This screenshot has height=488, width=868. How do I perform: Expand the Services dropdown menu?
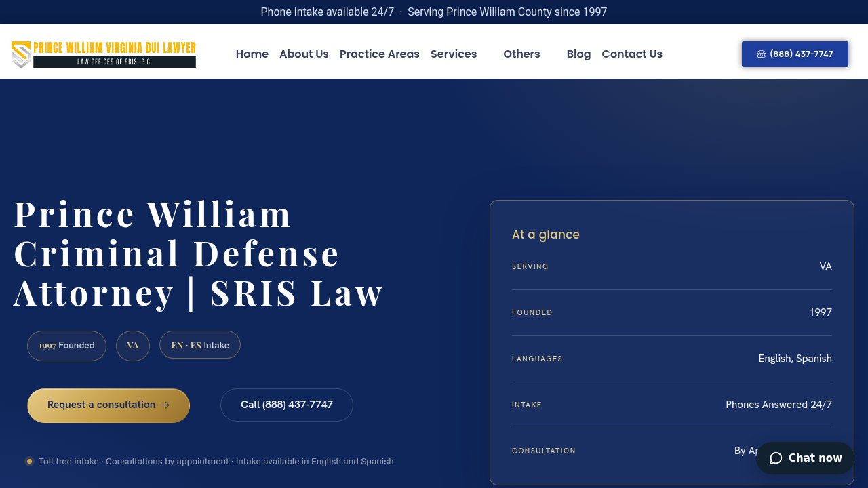(x=454, y=54)
